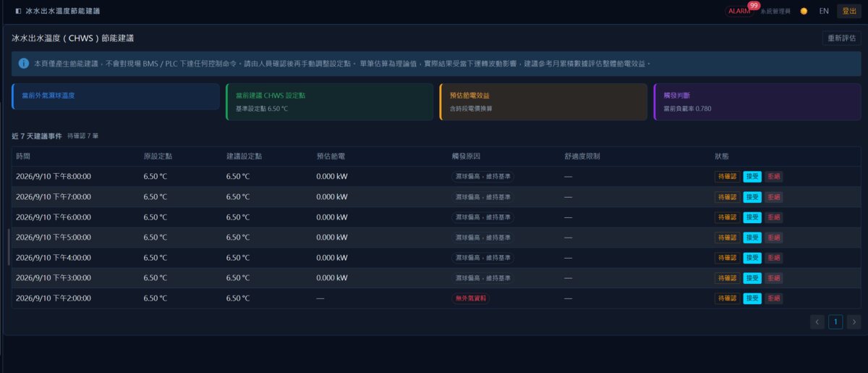Toggle light theme with the sun icon
This screenshot has width=868, height=373.
pos(804,11)
